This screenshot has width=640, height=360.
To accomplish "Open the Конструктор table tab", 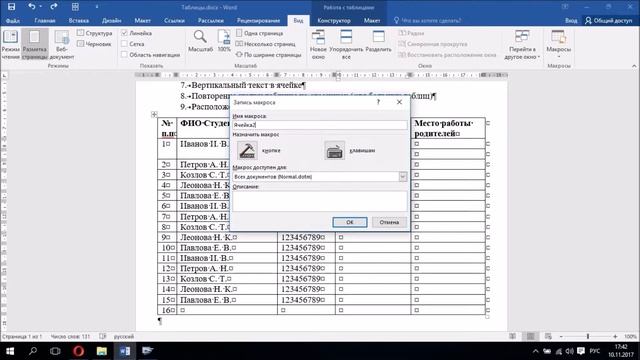I will [334, 20].
